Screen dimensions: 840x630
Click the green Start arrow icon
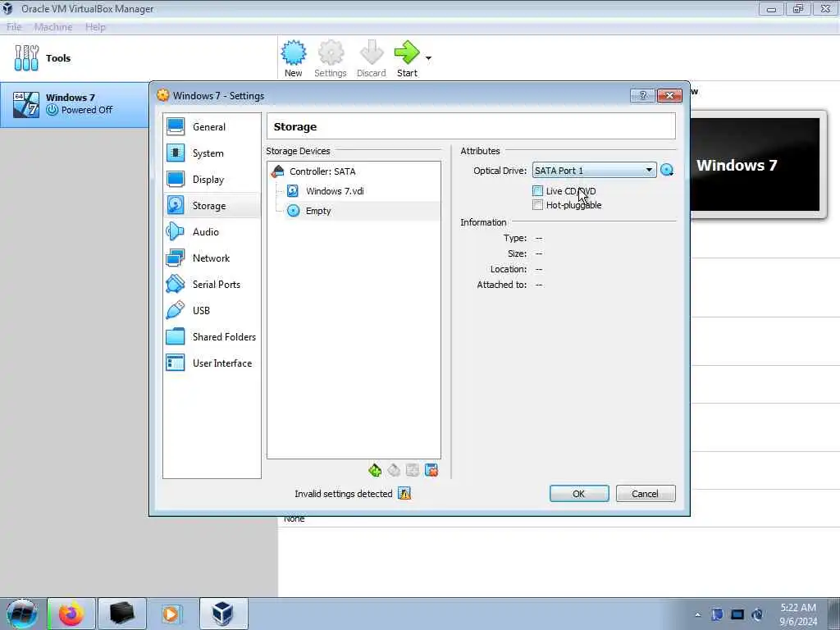coord(407,52)
